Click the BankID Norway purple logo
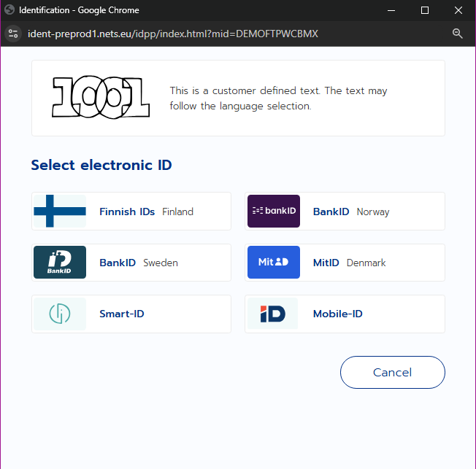 click(274, 212)
